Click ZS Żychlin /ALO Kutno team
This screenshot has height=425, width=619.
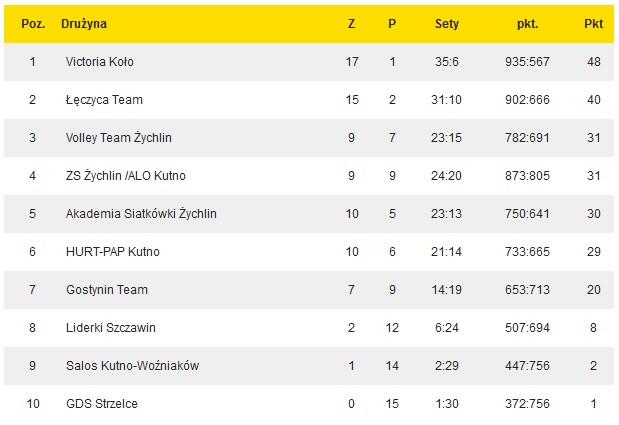click(x=125, y=176)
